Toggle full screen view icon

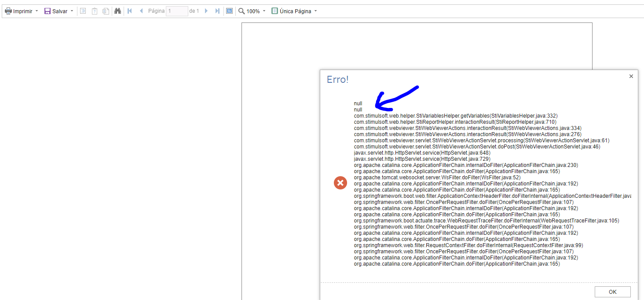click(229, 11)
